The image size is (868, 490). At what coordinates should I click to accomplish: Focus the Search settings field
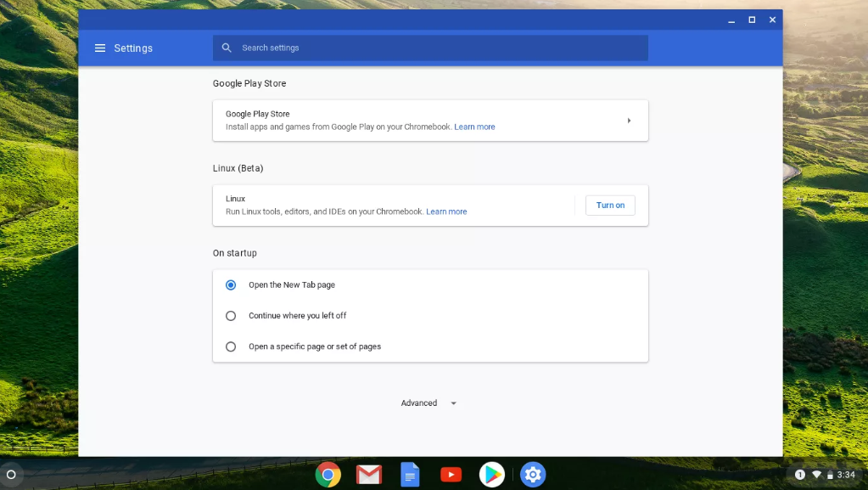(x=430, y=48)
